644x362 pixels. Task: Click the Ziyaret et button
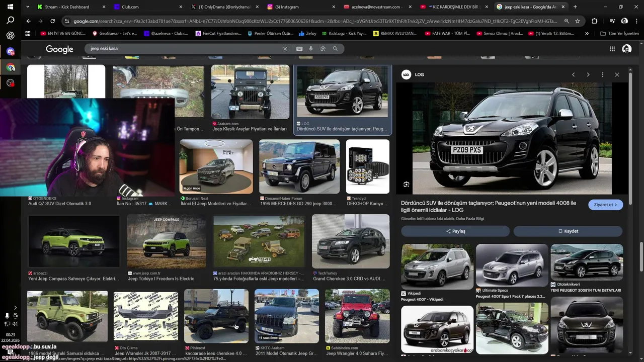[606, 205]
